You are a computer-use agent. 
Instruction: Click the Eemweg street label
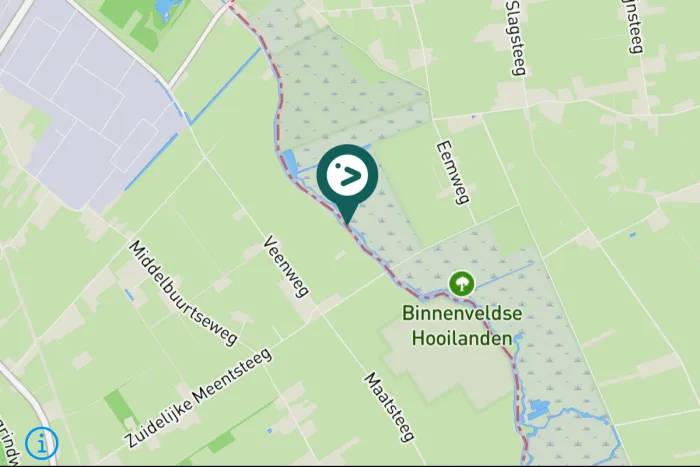[x=453, y=173]
